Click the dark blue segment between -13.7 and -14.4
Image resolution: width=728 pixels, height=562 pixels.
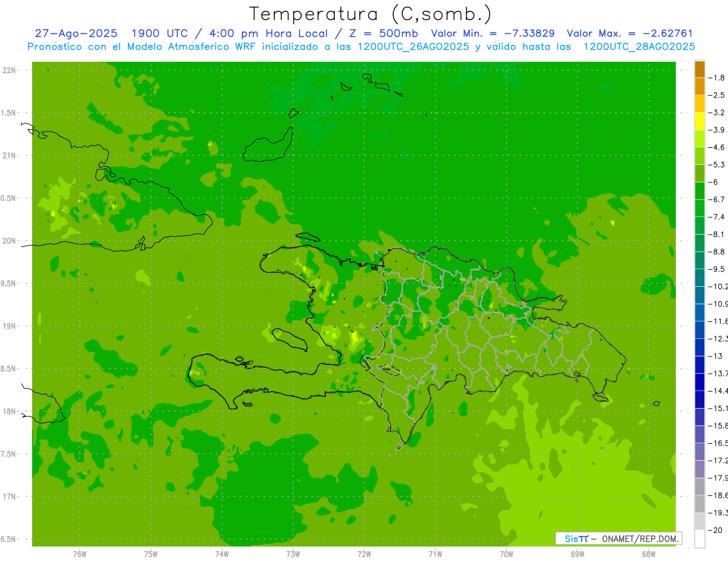[699, 382]
